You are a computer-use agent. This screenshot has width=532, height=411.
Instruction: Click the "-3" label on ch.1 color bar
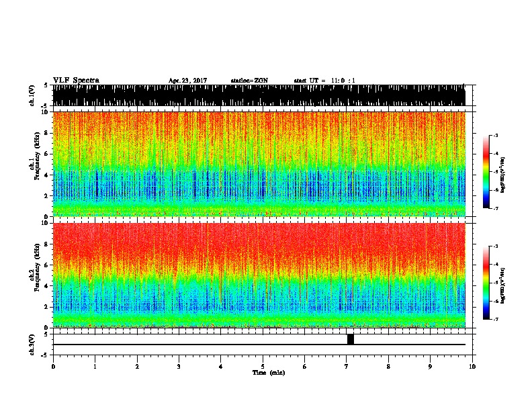point(496,135)
